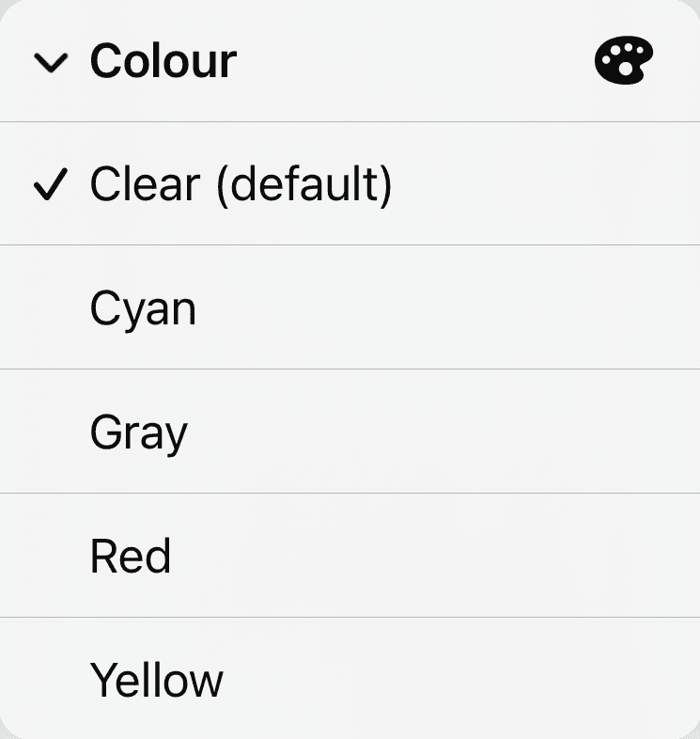The width and height of the screenshot is (700, 739).
Task: Click the colour palette icon
Action: point(624,63)
